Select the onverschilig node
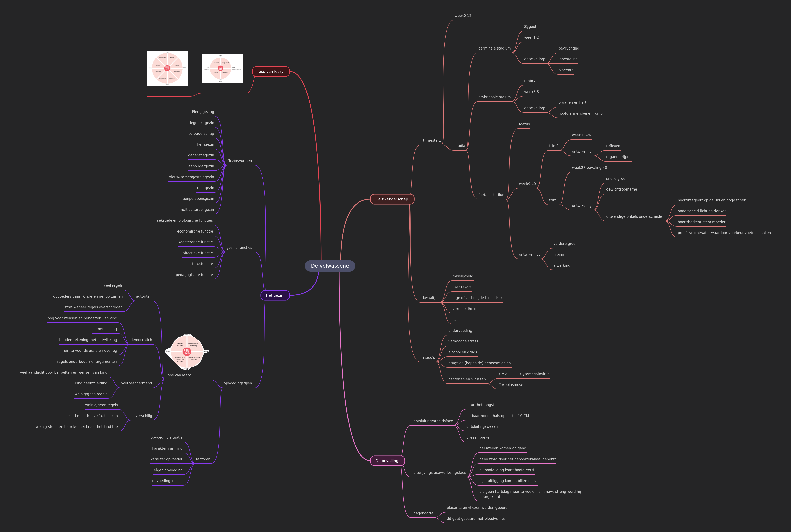Viewport: 791px width, 532px height. click(142, 416)
